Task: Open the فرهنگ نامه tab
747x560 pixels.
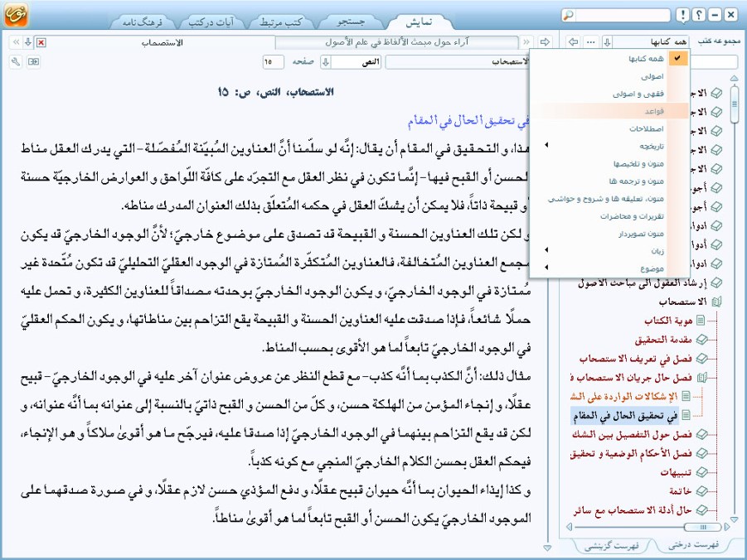Action: click(x=142, y=22)
